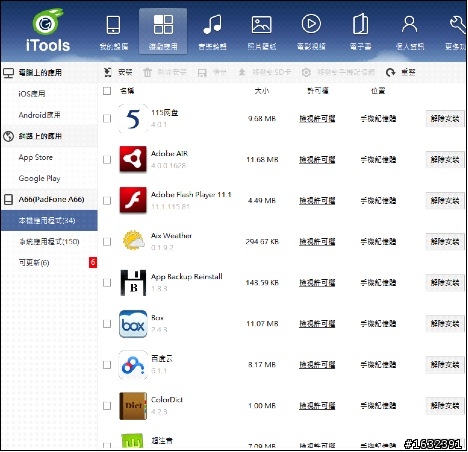Select iOS應用 in the sidebar

pos(32,94)
